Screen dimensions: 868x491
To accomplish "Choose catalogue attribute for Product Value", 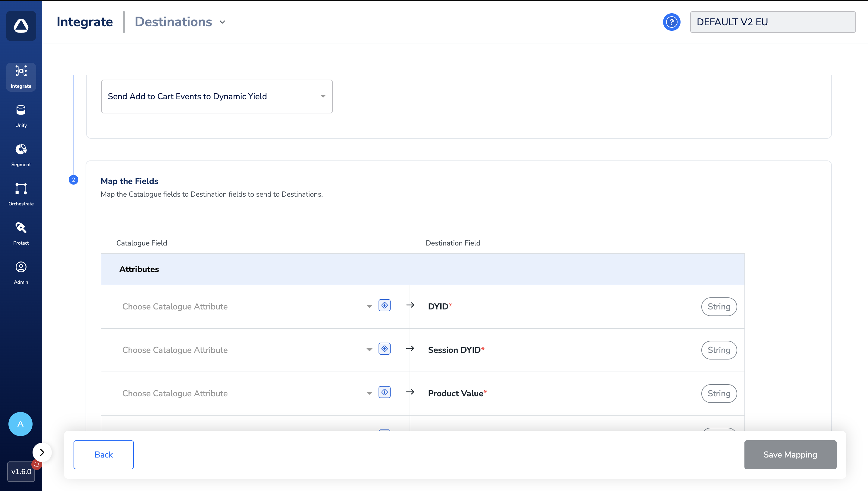I will pyautogui.click(x=246, y=394).
